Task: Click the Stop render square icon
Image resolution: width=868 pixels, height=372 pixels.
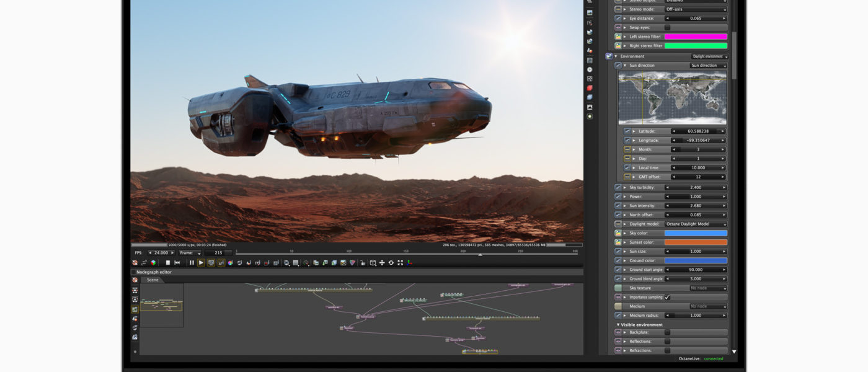Action: 168,263
